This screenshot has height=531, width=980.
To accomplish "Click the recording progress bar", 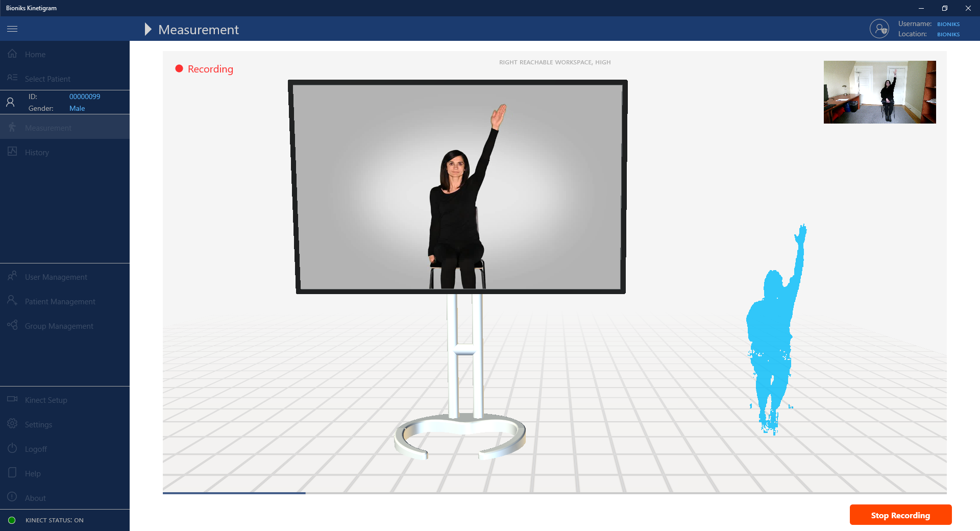I will click(554, 493).
